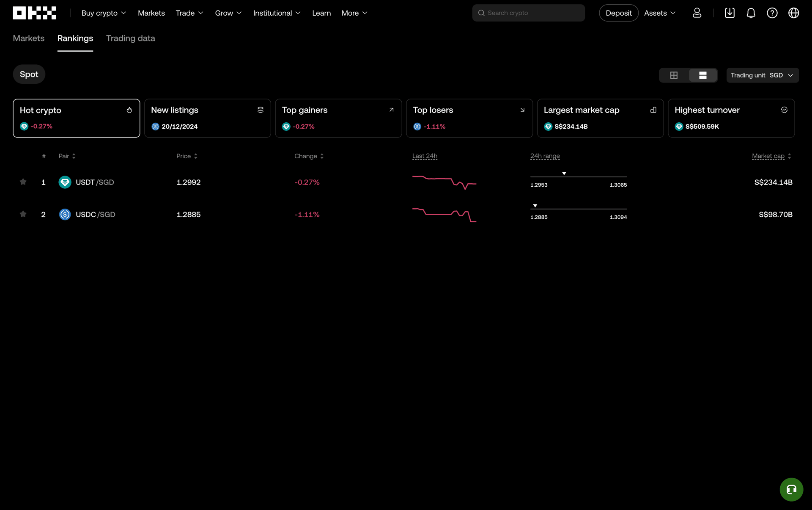This screenshot has width=812, height=510.
Task: Sort by Pair column
Action: point(67,156)
